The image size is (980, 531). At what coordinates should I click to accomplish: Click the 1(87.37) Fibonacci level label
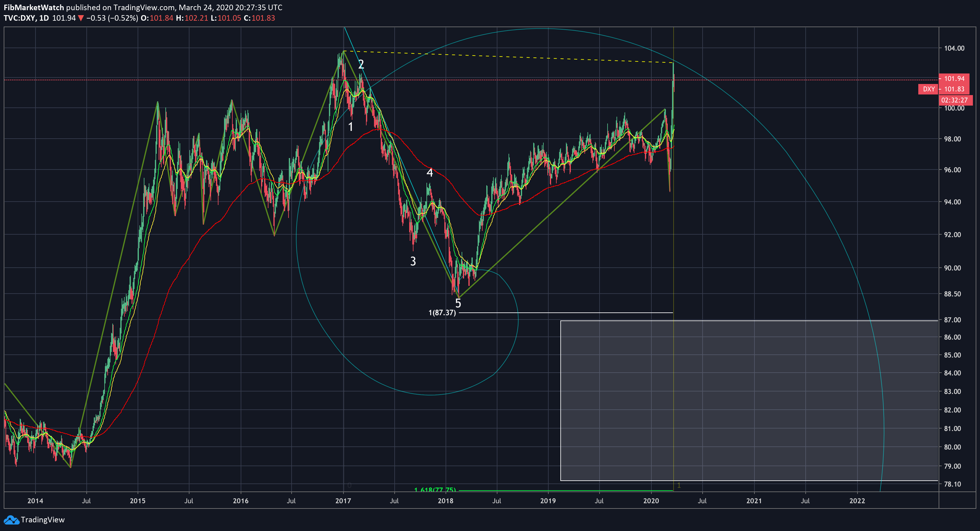tap(442, 312)
